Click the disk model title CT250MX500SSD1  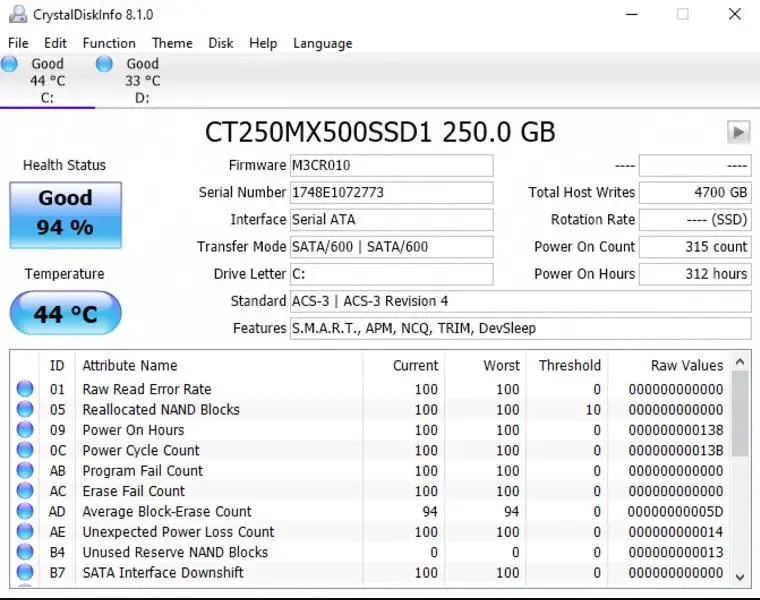click(x=318, y=132)
